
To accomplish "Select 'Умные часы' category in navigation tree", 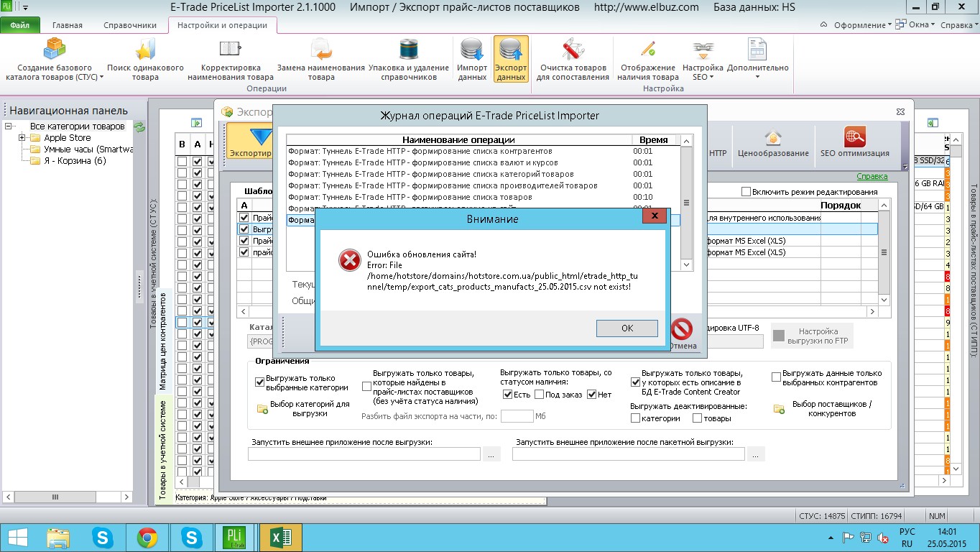I will (x=88, y=149).
